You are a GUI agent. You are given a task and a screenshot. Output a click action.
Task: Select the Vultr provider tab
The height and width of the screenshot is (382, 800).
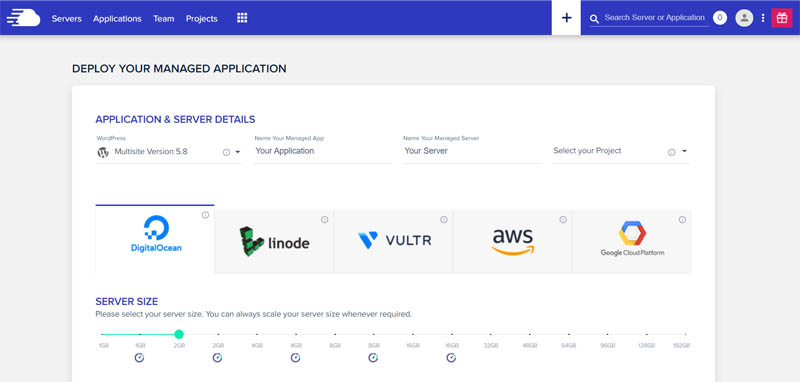coord(393,242)
